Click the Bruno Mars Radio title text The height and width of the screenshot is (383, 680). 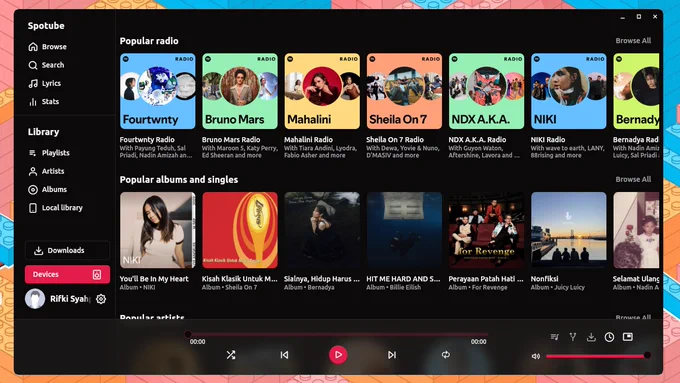click(x=231, y=140)
